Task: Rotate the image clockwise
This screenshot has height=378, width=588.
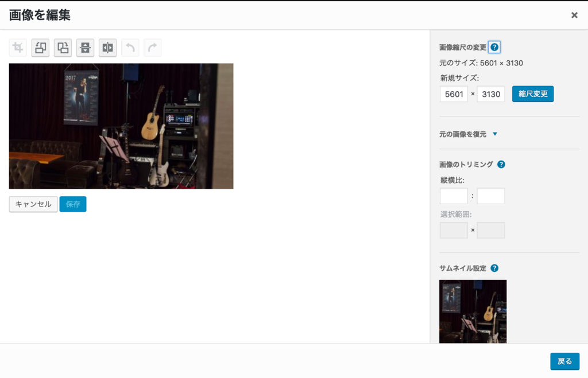Action: [63, 48]
